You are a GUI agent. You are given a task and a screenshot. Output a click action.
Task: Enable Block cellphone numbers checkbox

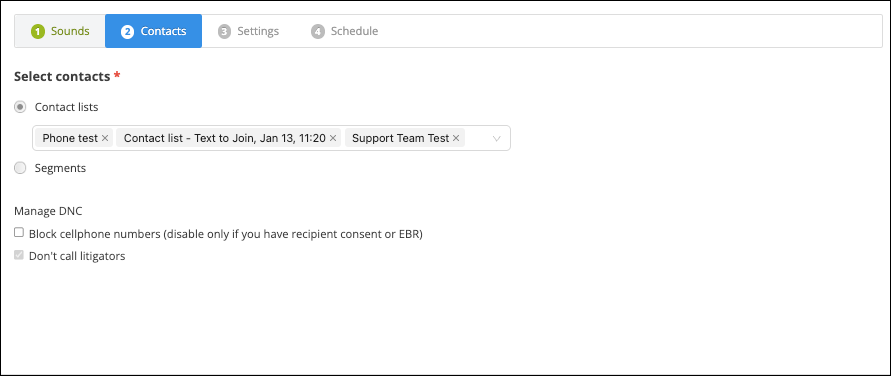[19, 232]
